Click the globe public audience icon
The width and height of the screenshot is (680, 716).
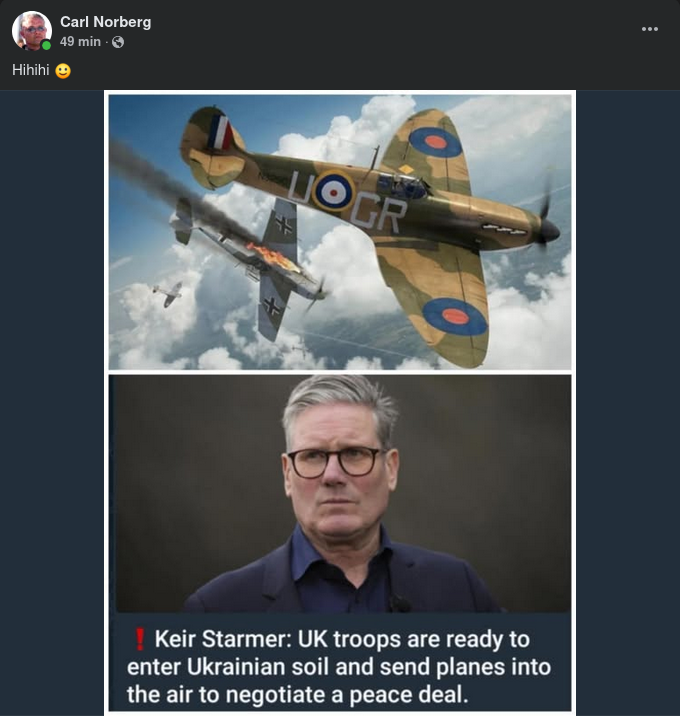[118, 42]
